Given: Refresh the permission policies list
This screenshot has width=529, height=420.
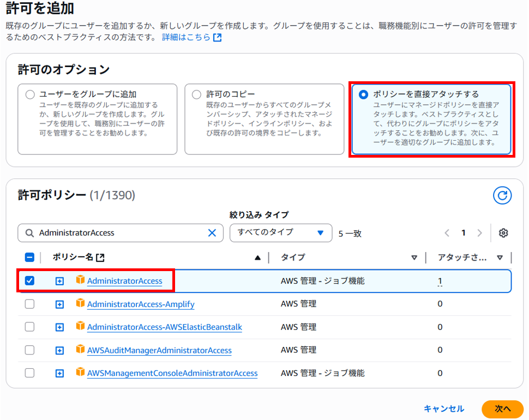Looking at the screenshot, I should [x=502, y=195].
